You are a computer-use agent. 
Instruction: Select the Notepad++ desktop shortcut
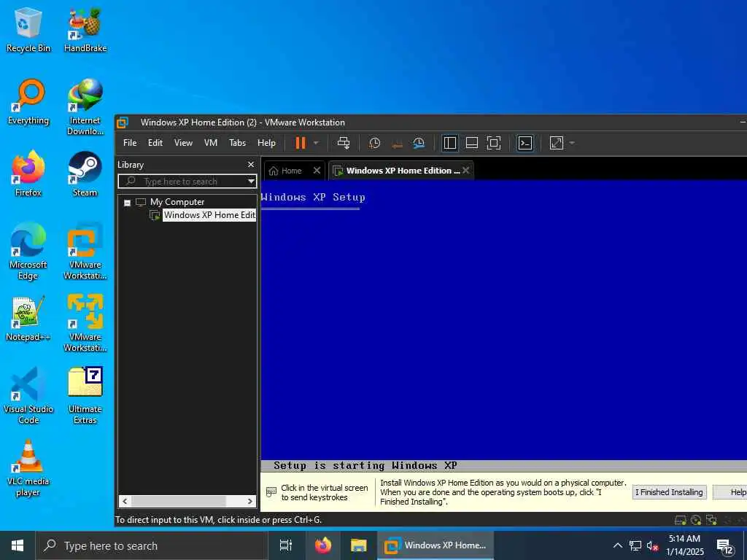pyautogui.click(x=28, y=319)
